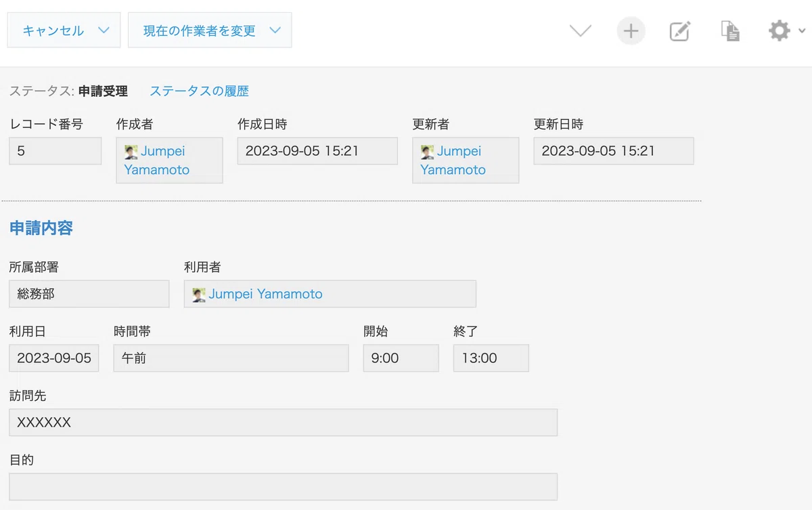Image resolution: width=812 pixels, height=510 pixels.
Task: Click the 申請内容 section heading
Action: click(41, 228)
